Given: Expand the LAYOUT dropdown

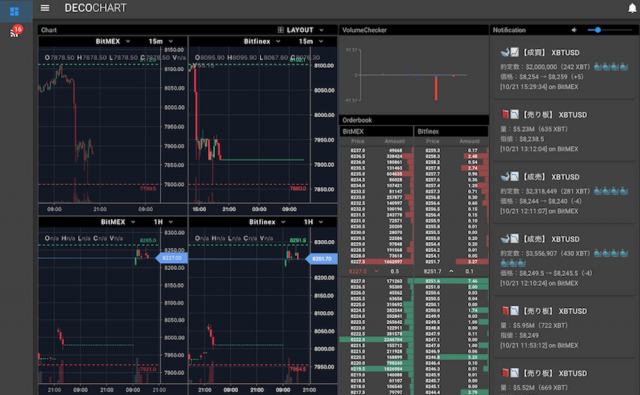Looking at the screenshot, I should point(301,30).
